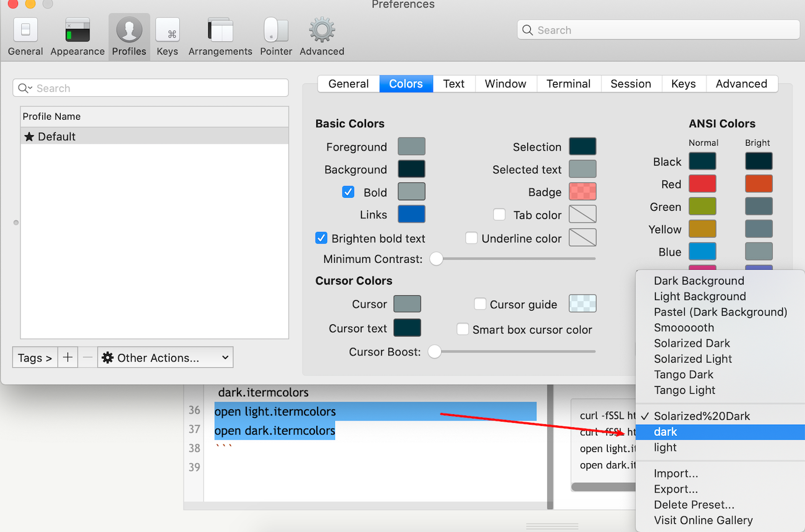Select the highlighted dark preset
This screenshot has width=805, height=532.
[721, 432]
